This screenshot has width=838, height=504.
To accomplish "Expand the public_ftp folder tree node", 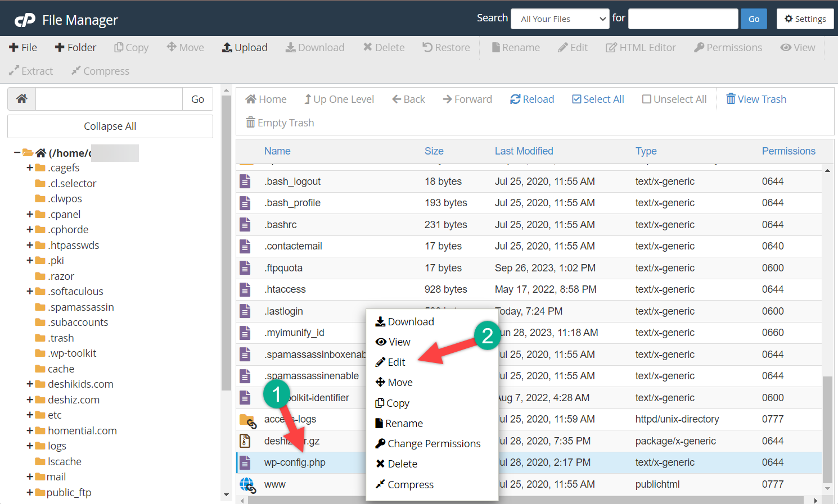I will pos(30,492).
